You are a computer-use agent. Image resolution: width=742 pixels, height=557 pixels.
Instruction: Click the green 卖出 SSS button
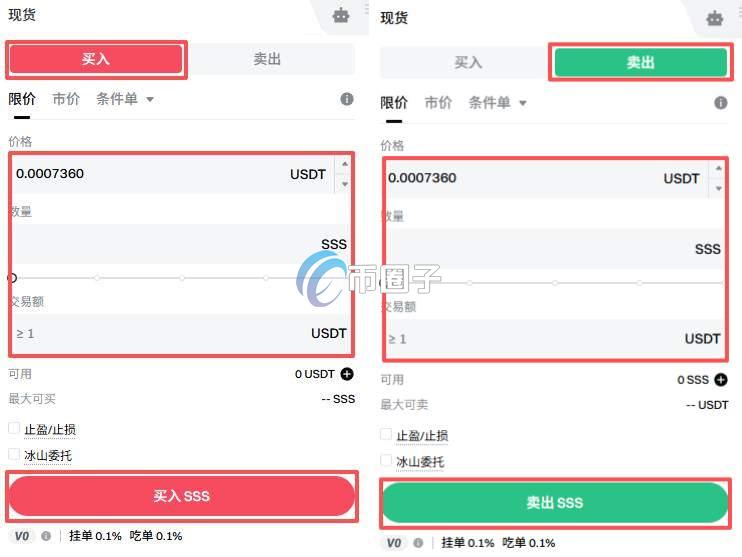click(555, 503)
